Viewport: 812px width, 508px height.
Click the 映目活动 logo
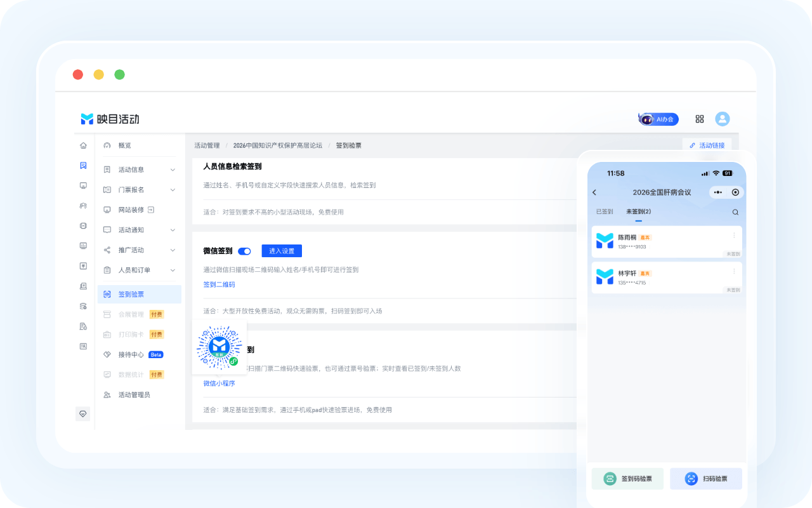pyautogui.click(x=110, y=119)
